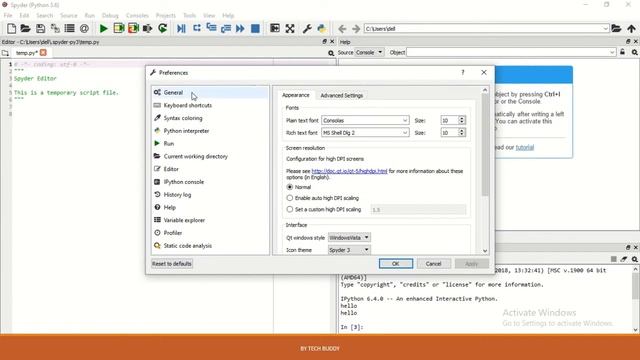Viewport: 640px width, 360px height.
Task: Click the Reset to defaults button
Action: (171, 264)
